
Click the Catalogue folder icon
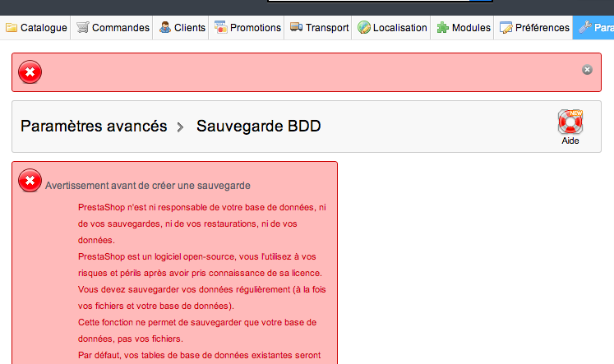pyautogui.click(x=12, y=28)
